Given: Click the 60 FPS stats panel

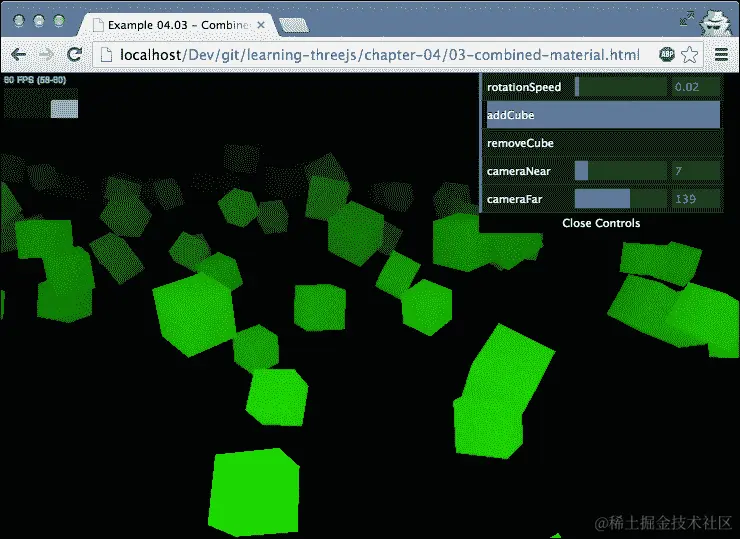Looking at the screenshot, I should coord(41,96).
